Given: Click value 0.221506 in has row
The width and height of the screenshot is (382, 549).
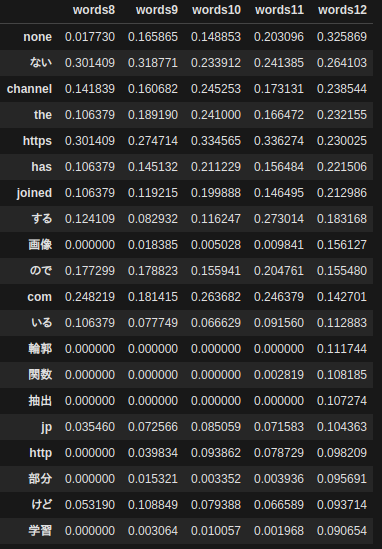Looking at the screenshot, I should 342,167.
